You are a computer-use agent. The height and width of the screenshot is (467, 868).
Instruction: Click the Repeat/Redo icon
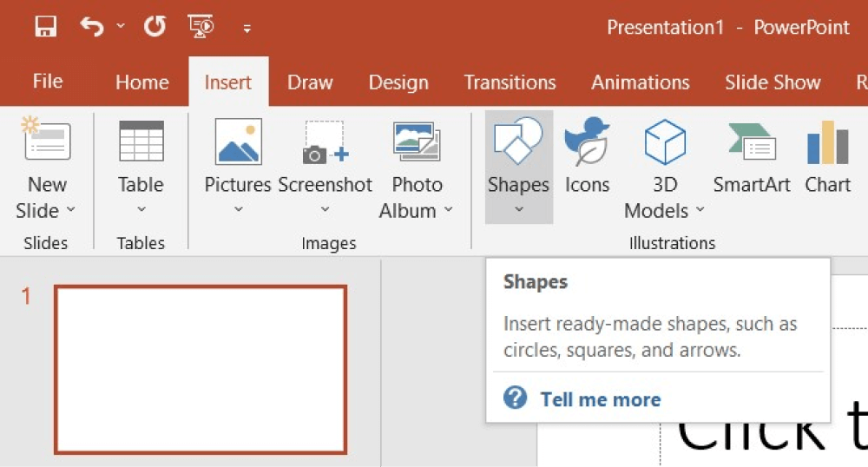point(155,26)
